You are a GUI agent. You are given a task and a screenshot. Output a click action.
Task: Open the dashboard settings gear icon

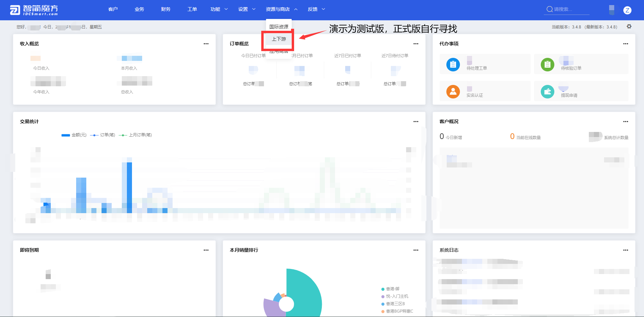click(629, 26)
